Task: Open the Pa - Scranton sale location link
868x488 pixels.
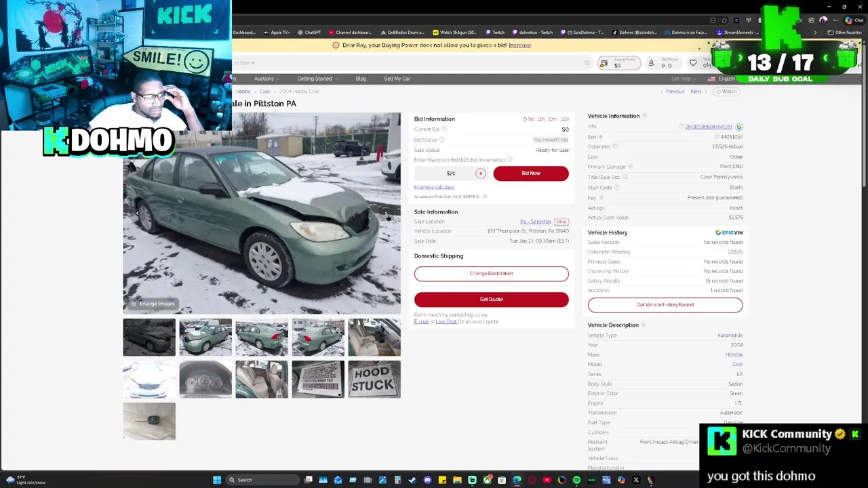Action: click(535, 222)
